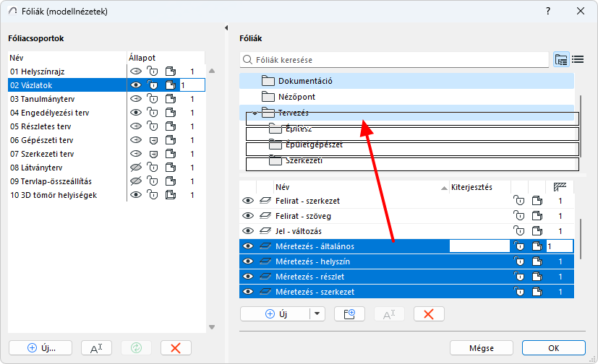
Task: Click up arrow of layer combinations scrollbar
Action: [212, 71]
